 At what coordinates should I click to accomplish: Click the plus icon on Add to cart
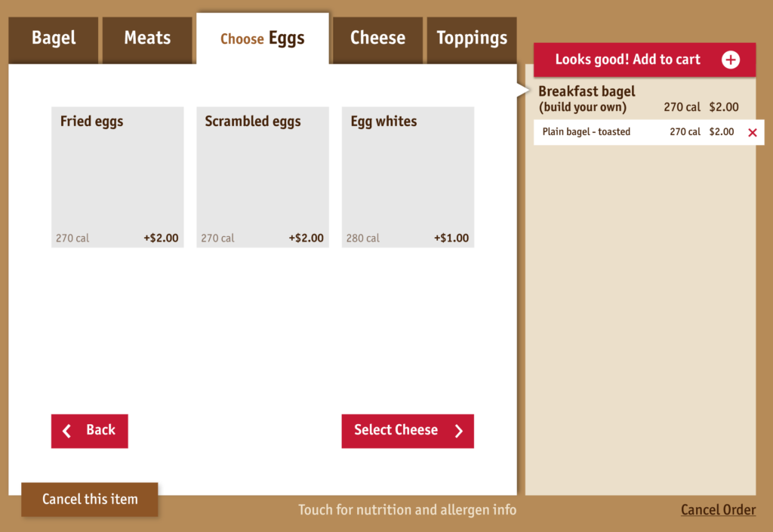point(730,60)
